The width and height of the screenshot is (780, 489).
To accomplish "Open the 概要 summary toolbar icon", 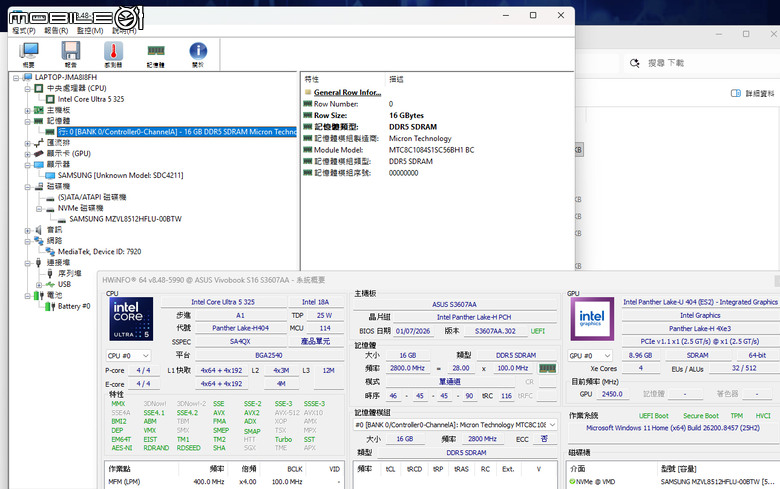I will 29,54.
